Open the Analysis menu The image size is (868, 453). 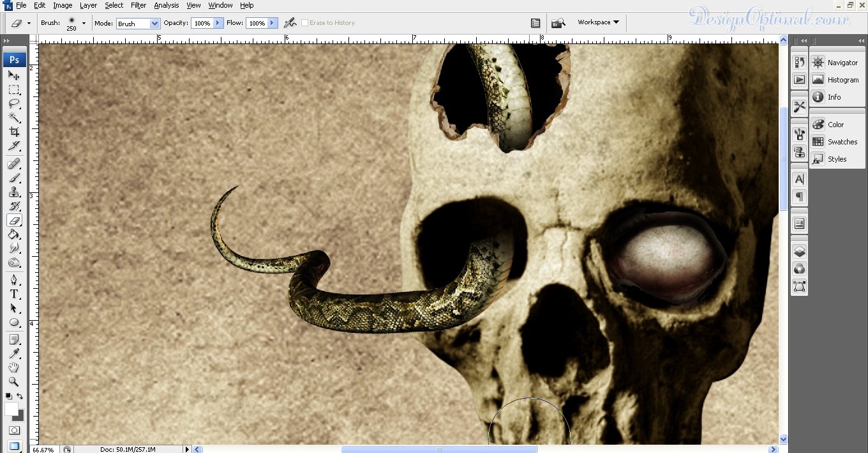click(167, 5)
